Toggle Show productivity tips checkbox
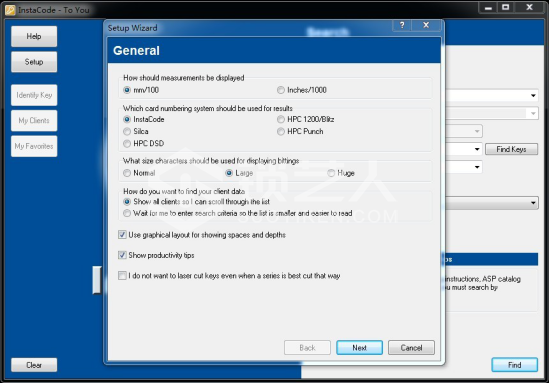Screen dimensions: 549x383 point(122,255)
